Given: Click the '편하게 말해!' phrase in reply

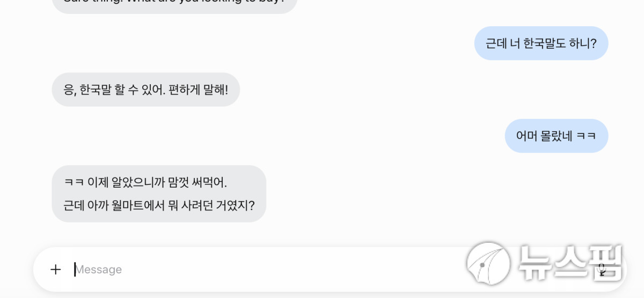Looking at the screenshot, I should [x=198, y=90].
